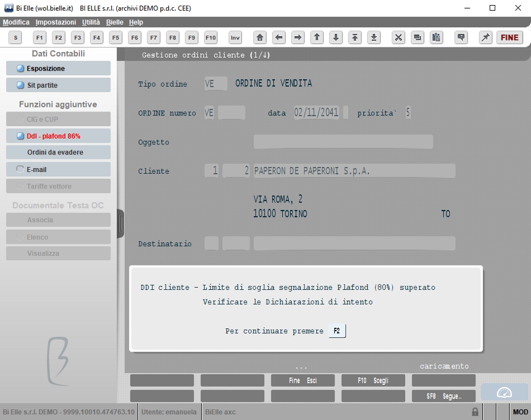
Task: Click the Oggetto input field
Action: point(343,142)
